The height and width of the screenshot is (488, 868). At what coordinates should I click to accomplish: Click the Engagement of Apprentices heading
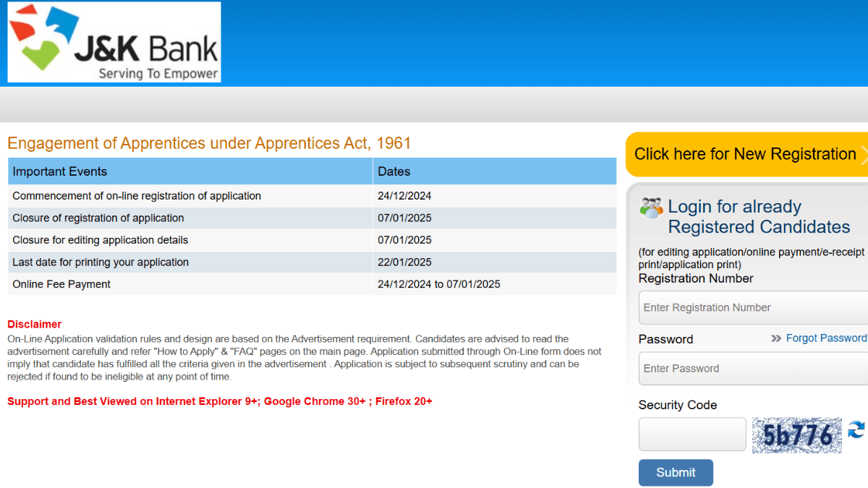[210, 143]
